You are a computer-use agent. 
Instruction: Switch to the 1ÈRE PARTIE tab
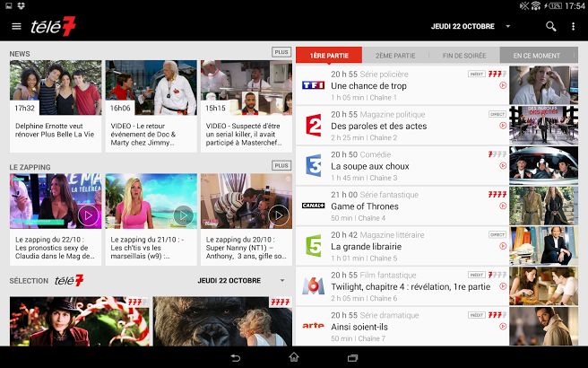[329, 56]
